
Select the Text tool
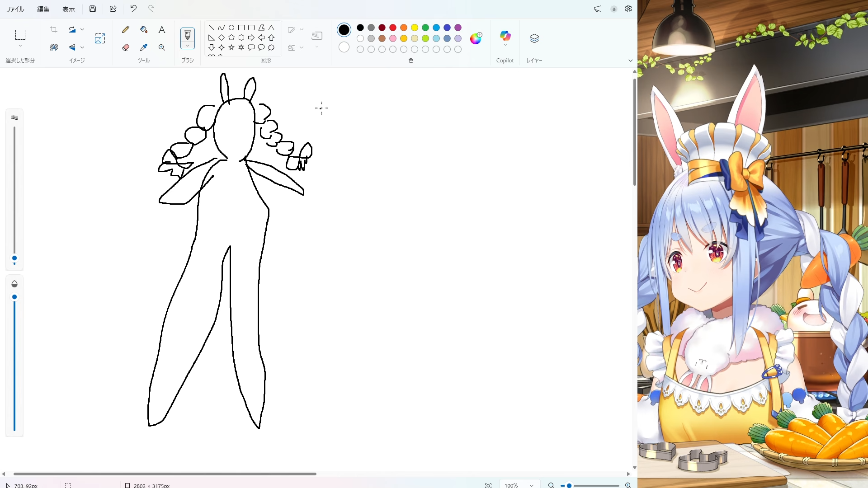tap(161, 30)
